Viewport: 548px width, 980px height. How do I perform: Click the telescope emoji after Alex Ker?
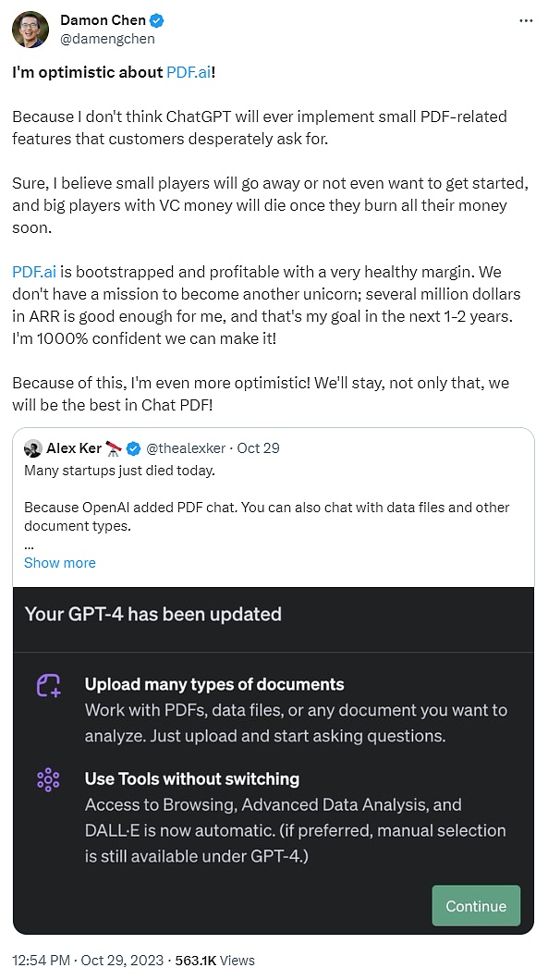pos(115,448)
